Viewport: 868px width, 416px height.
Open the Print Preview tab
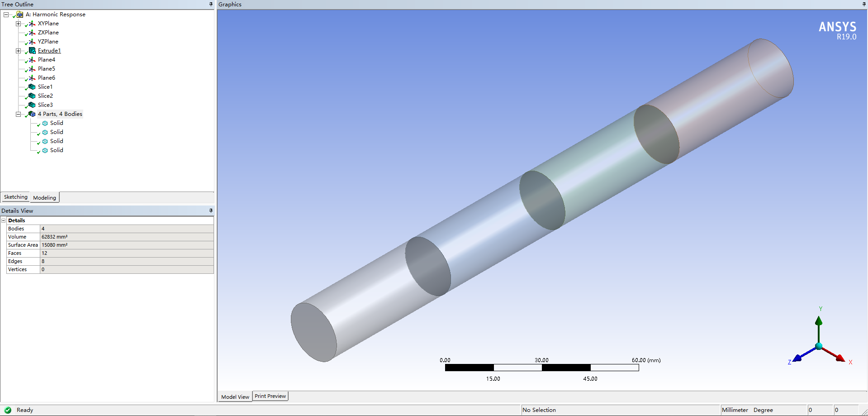[270, 396]
